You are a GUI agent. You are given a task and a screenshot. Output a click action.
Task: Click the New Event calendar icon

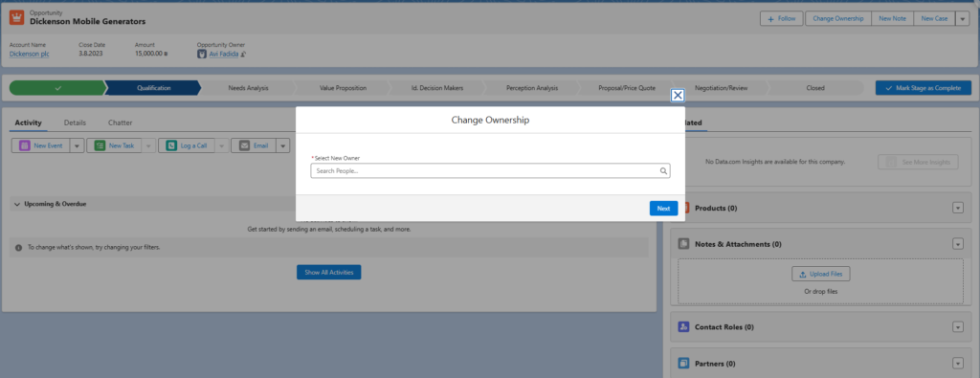[24, 145]
